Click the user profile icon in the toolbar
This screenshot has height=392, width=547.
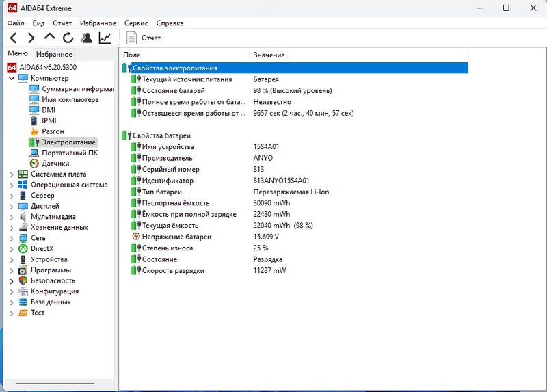(x=86, y=38)
